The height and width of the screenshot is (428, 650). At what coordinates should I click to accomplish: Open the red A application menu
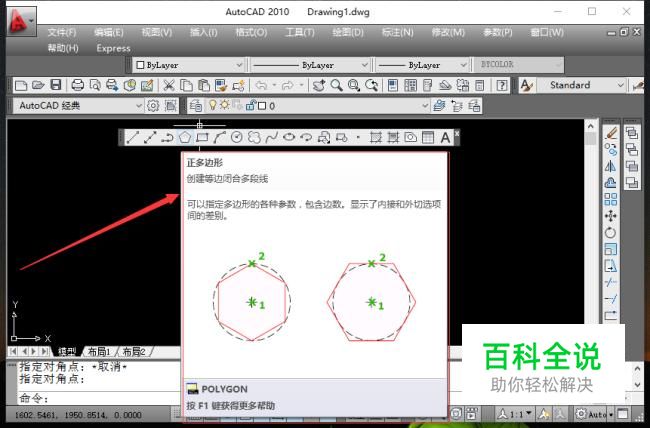21,21
